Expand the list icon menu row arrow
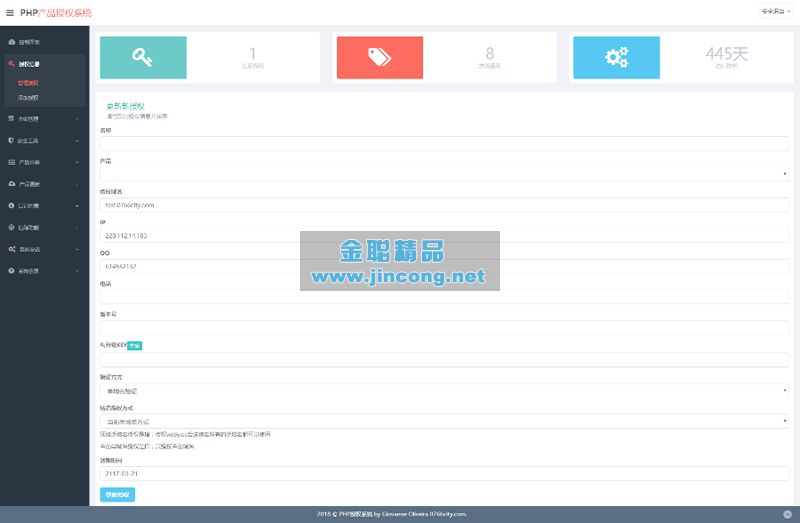Viewport: 800px width, 523px height. coord(77,162)
